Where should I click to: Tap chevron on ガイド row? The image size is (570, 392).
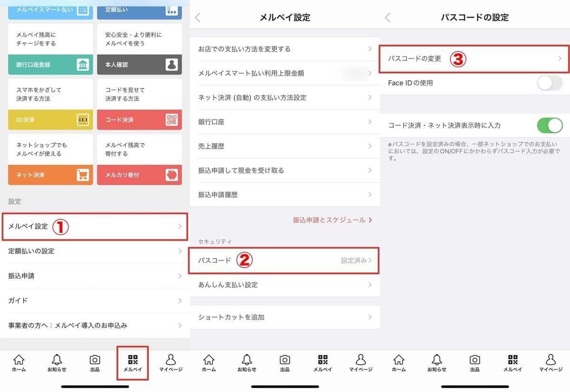point(180,301)
